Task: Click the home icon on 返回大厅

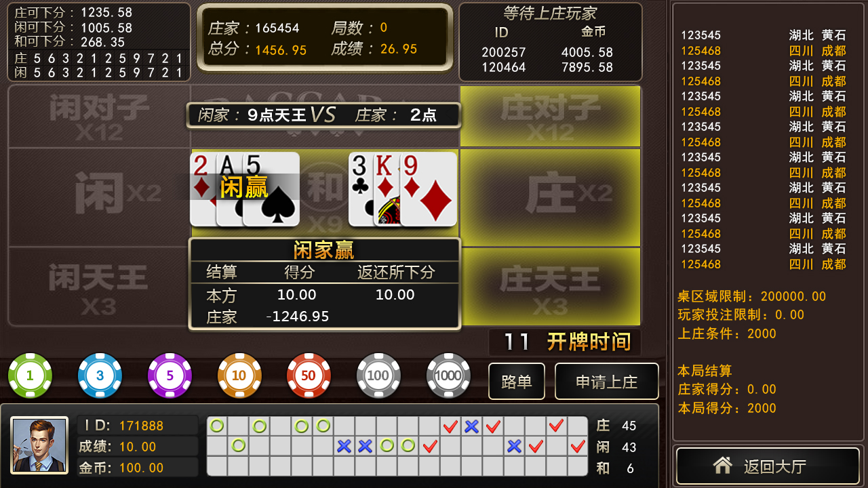Action: pos(723,465)
